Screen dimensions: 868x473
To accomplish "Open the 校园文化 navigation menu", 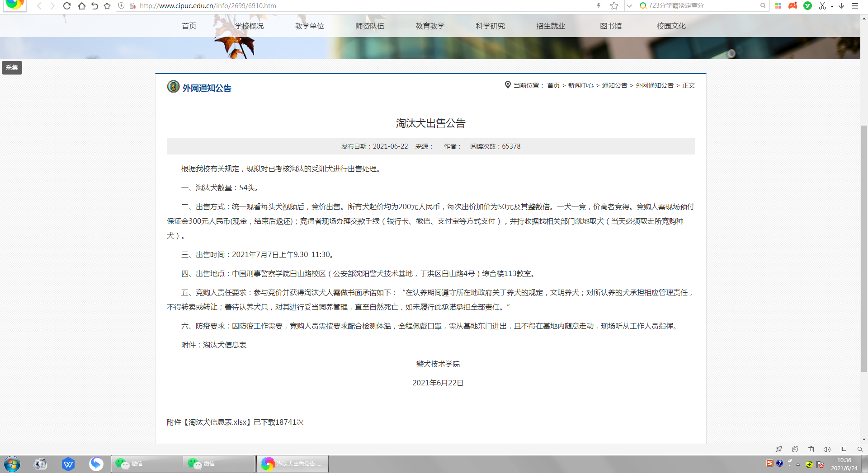I will point(671,26).
